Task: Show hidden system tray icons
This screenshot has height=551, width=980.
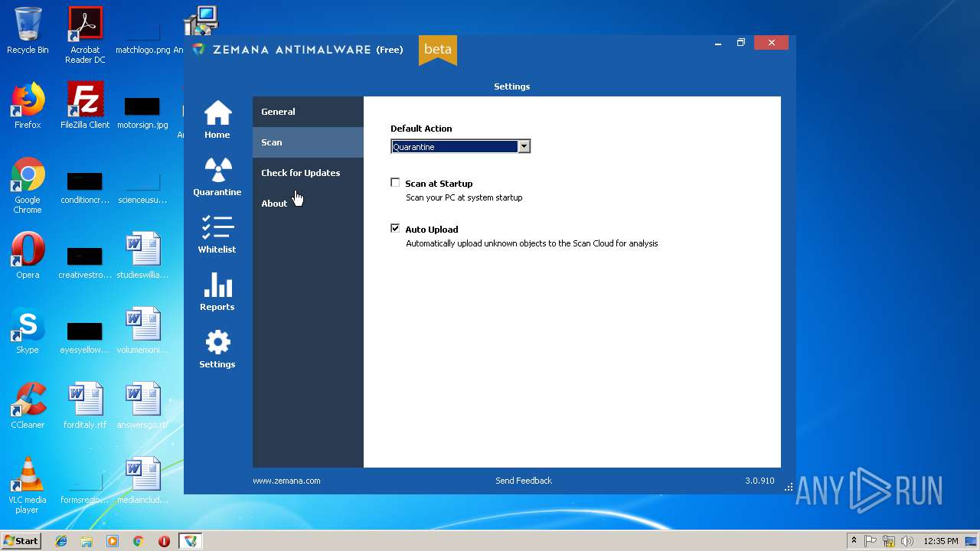Action: click(x=854, y=541)
